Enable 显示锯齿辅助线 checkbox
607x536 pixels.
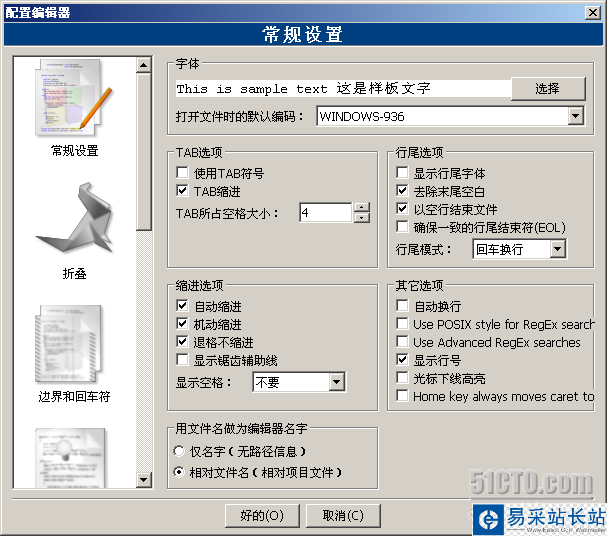coord(182,360)
